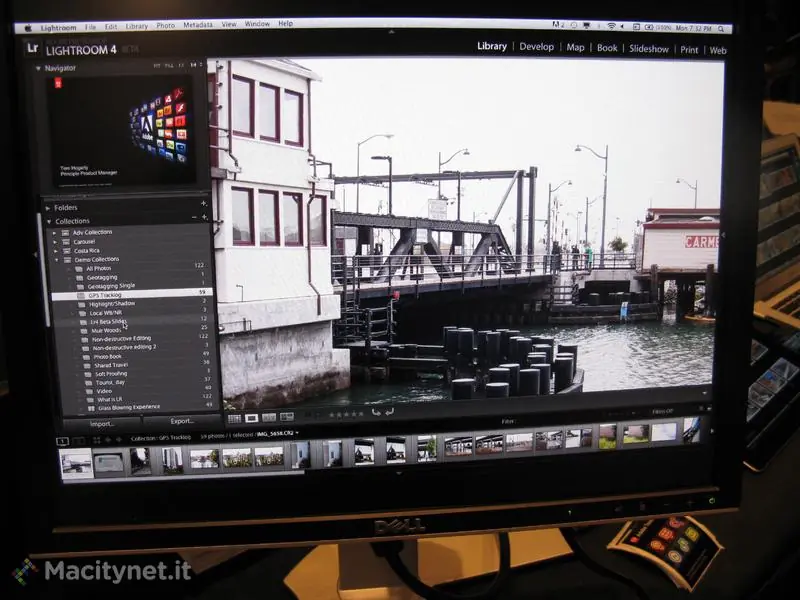Collapse the Collections panel

[49, 221]
